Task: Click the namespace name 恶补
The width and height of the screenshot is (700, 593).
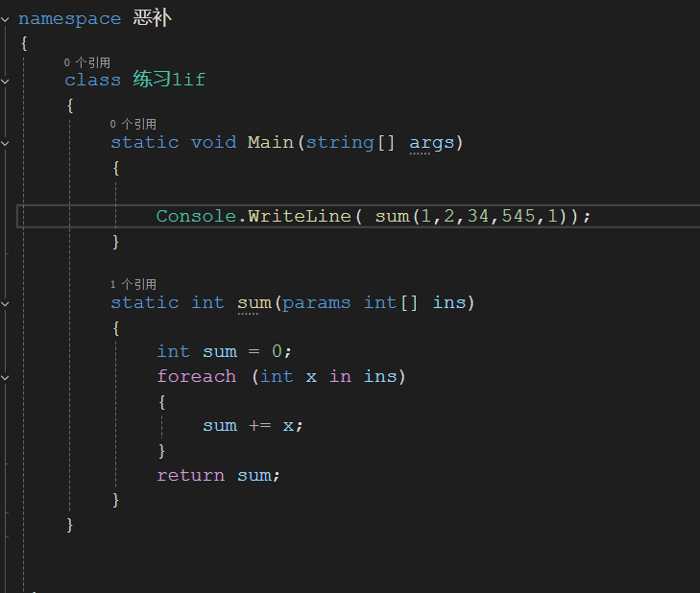Action: 152,18
